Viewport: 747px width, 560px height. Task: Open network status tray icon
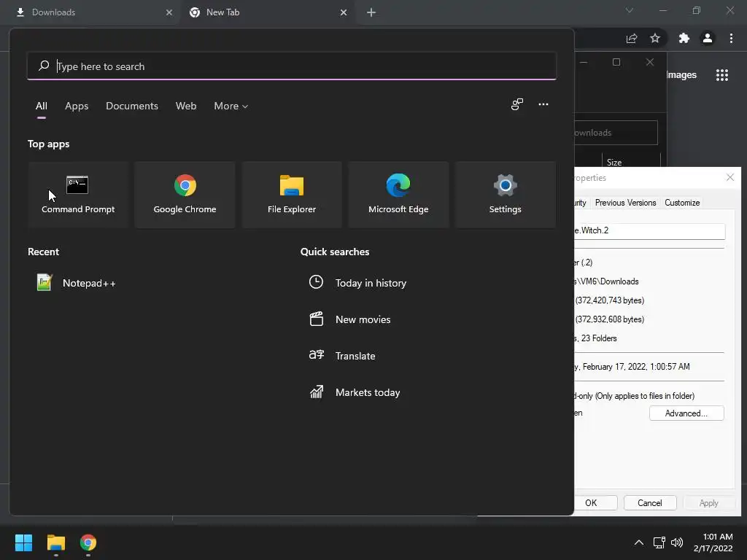tap(659, 542)
